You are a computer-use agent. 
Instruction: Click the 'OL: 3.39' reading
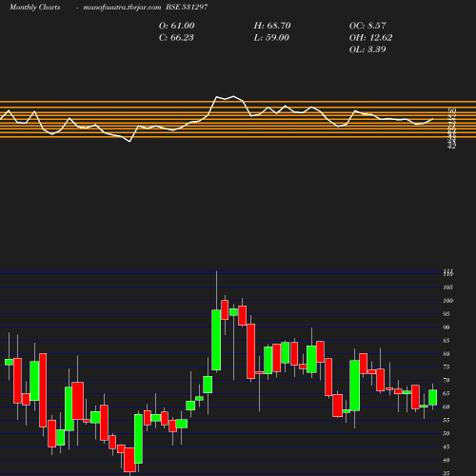[x=367, y=50]
